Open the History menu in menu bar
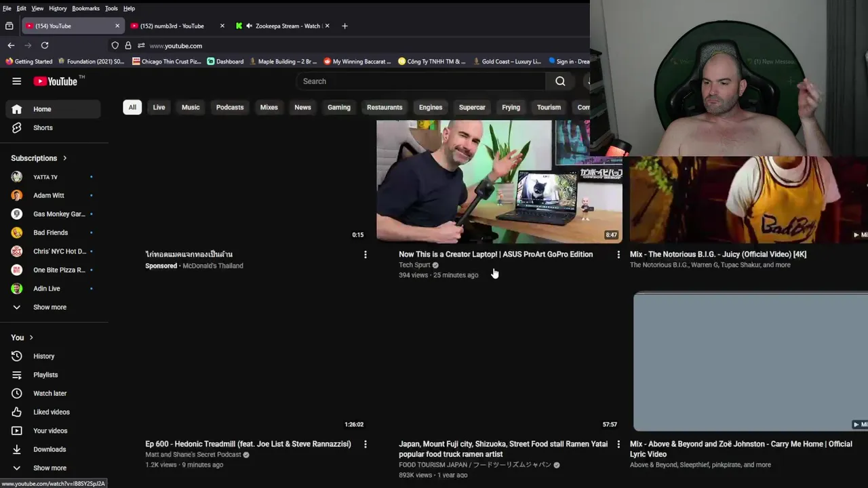 58,8
